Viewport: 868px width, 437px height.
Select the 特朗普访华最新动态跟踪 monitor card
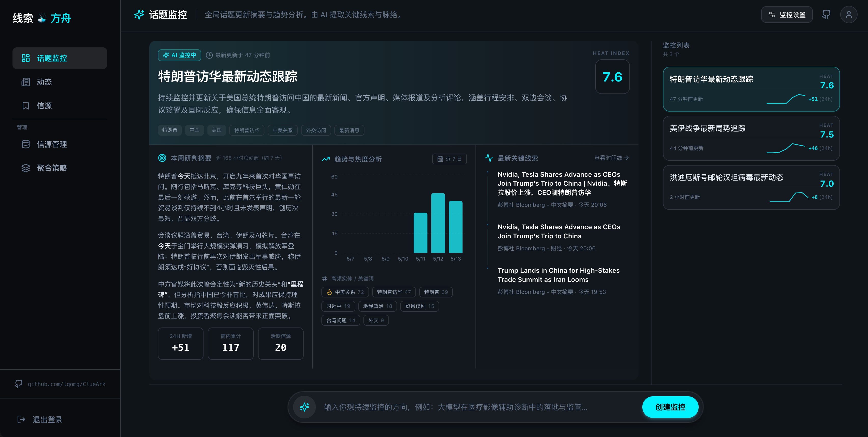pyautogui.click(x=751, y=89)
